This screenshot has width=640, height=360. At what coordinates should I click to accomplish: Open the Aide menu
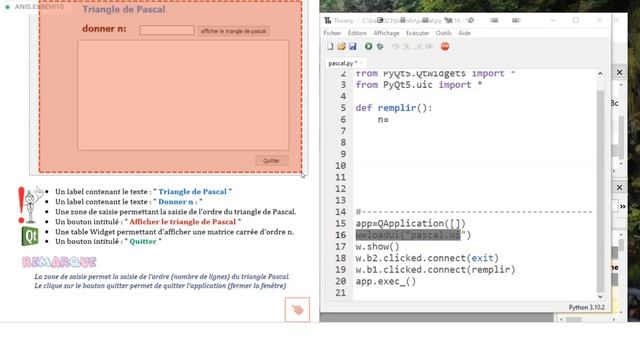click(x=464, y=33)
